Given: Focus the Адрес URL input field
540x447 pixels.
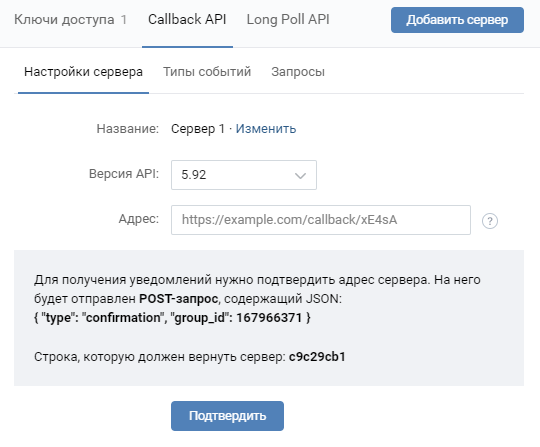Looking at the screenshot, I should click(321, 220).
